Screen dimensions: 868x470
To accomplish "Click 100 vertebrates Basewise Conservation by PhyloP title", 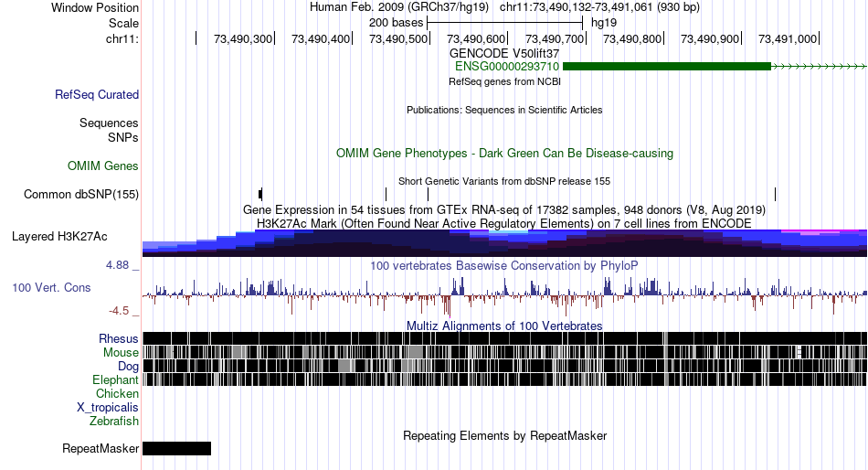I will (504, 265).
